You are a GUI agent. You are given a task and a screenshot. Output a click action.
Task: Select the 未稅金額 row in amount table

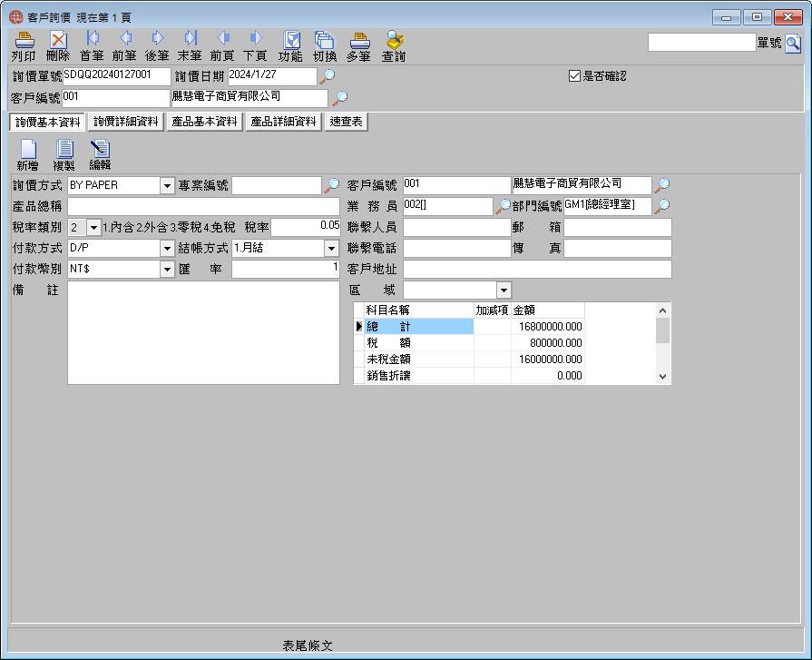tap(469, 359)
